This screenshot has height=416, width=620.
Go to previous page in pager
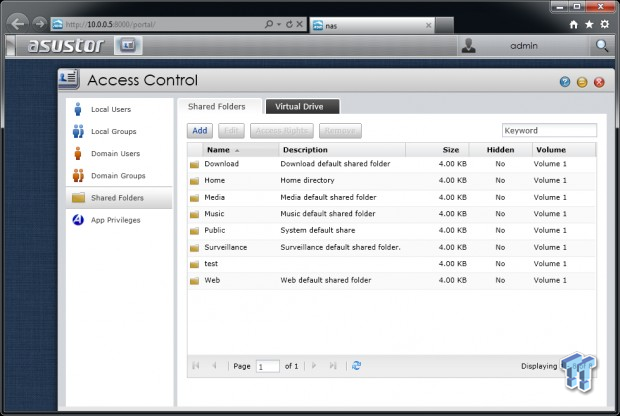click(214, 366)
